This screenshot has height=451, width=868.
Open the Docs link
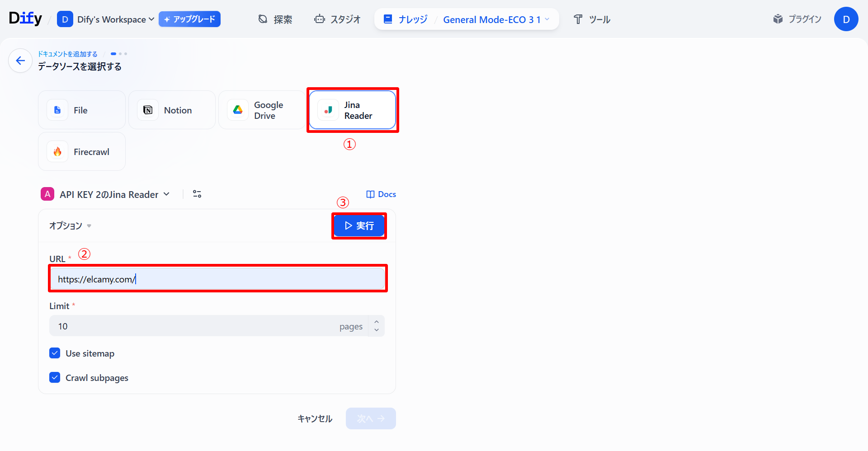pyautogui.click(x=381, y=194)
